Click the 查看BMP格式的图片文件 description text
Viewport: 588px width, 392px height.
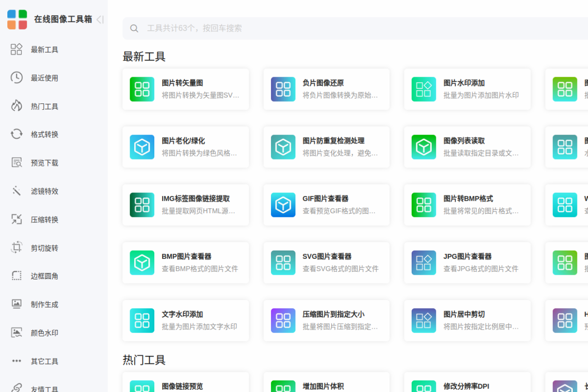(200, 269)
